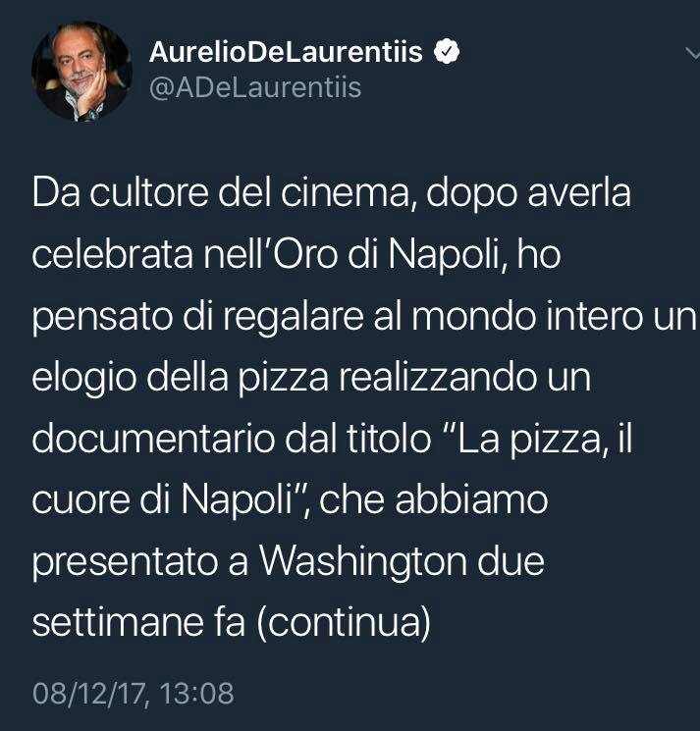The height and width of the screenshot is (731, 700).
Task: Click the @ADeLaurentiis handle
Action: pos(255,87)
